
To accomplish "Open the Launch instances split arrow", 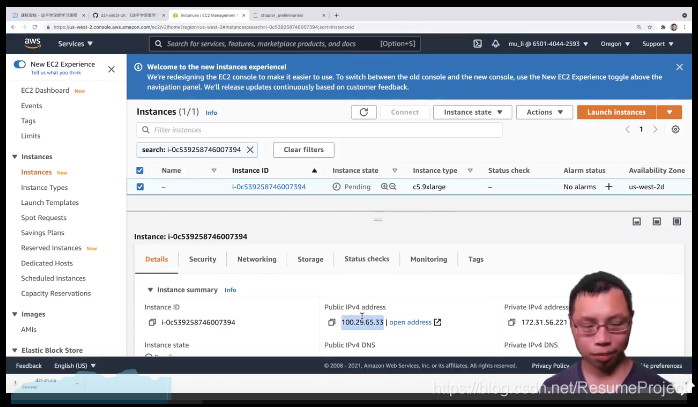I will pos(669,112).
